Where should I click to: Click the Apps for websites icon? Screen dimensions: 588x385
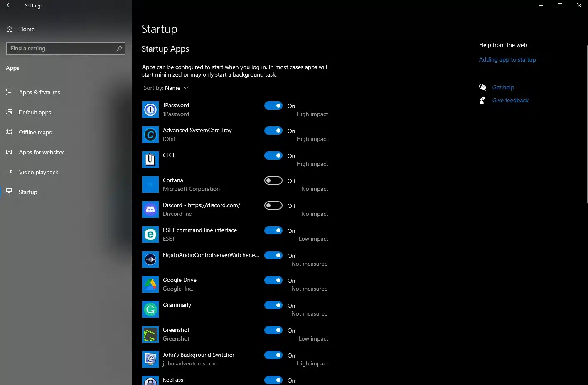pos(9,152)
